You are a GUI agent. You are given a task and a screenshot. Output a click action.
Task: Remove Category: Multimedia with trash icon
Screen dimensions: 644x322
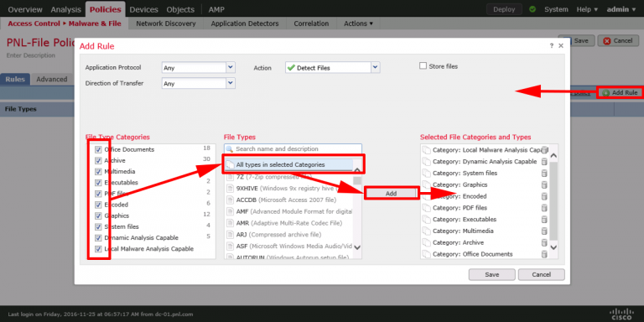pos(544,231)
